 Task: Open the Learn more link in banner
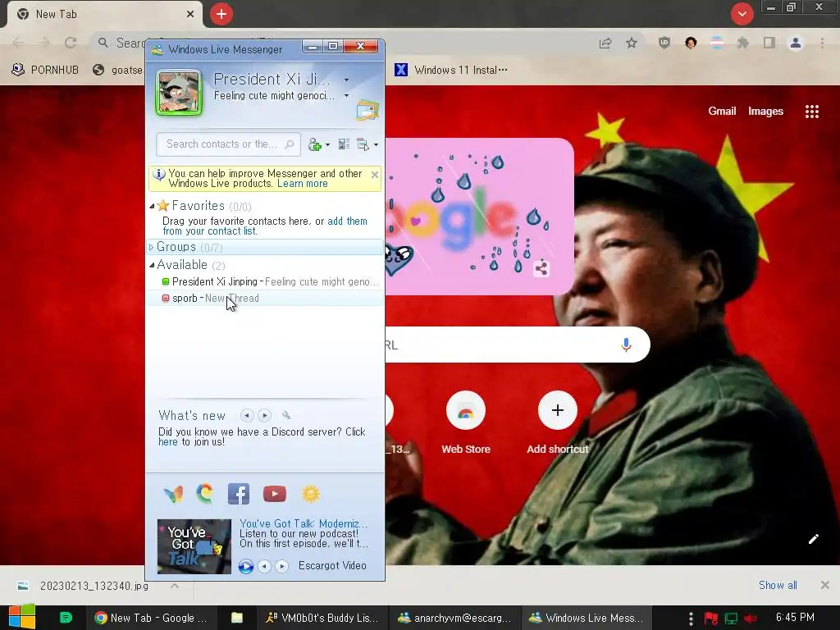pyautogui.click(x=302, y=184)
